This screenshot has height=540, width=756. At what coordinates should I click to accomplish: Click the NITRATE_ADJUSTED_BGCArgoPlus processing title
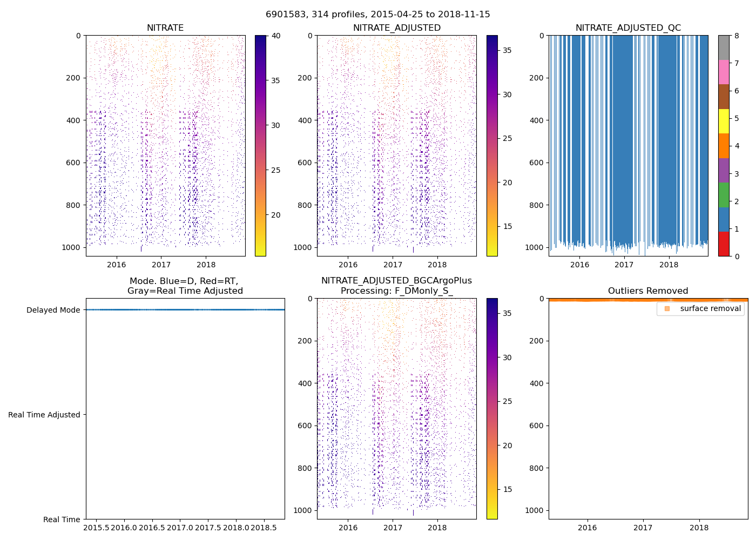point(396,286)
